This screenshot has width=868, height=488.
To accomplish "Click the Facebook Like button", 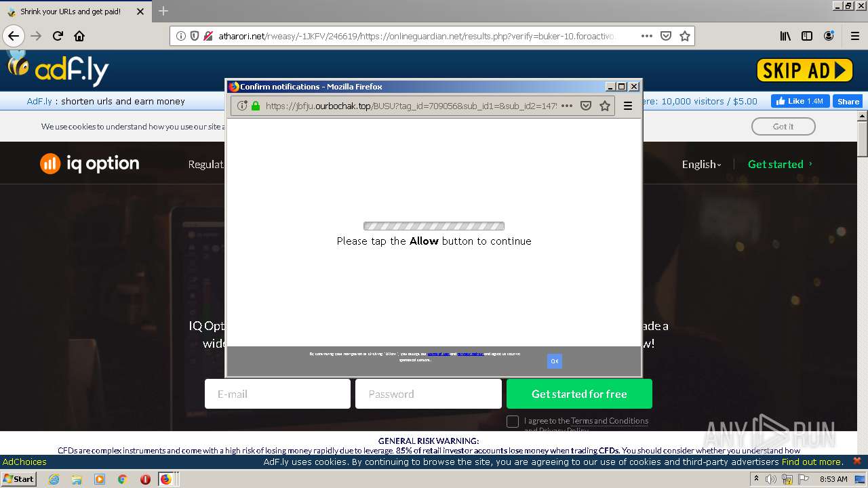I will click(x=800, y=101).
